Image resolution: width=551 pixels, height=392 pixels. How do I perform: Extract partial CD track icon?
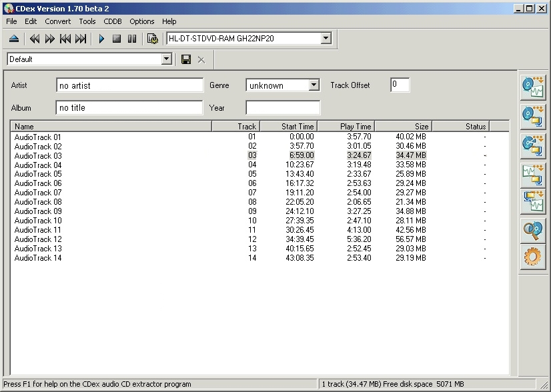pyautogui.click(x=533, y=145)
